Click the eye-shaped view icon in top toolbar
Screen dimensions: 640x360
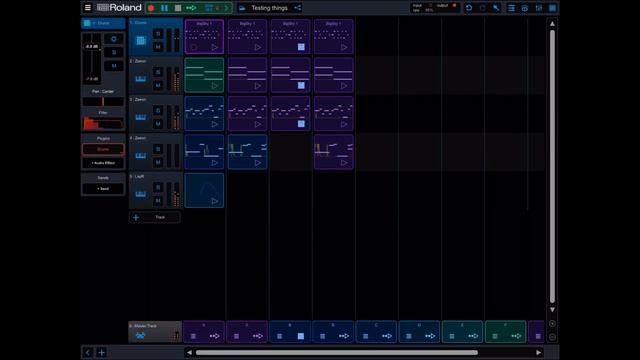525,8
